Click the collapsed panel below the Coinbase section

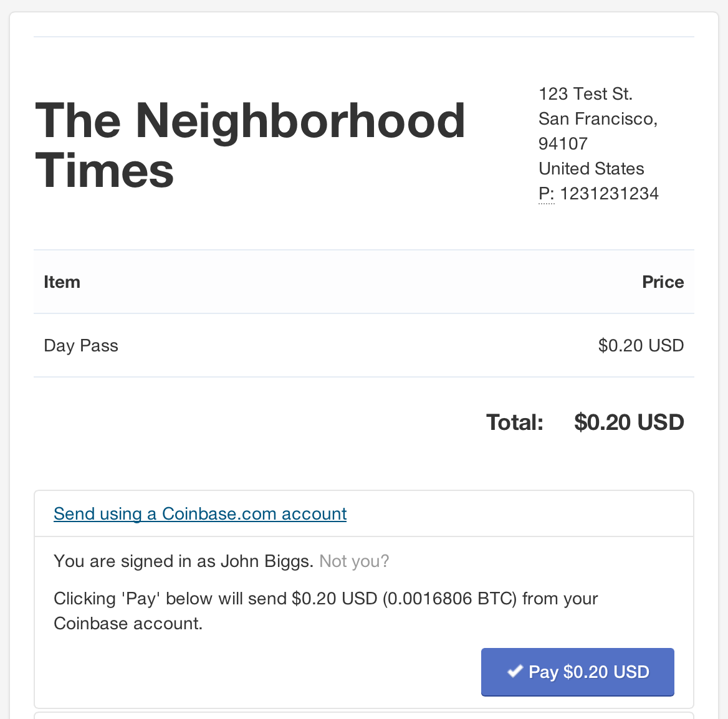point(364,715)
